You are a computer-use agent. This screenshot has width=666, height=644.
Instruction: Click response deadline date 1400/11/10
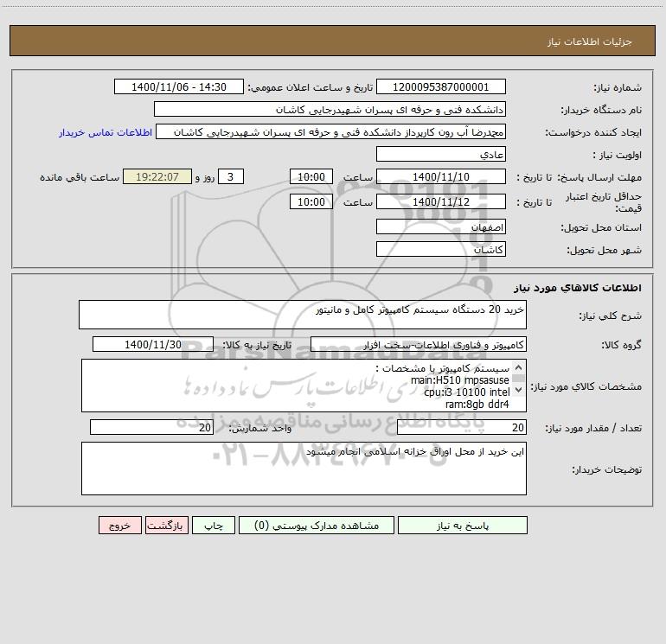(441, 176)
